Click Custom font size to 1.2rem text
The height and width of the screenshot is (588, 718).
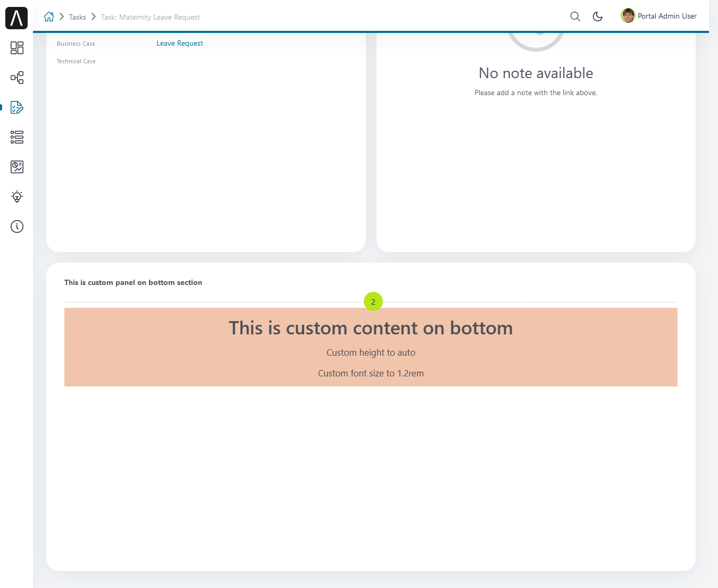pos(371,373)
